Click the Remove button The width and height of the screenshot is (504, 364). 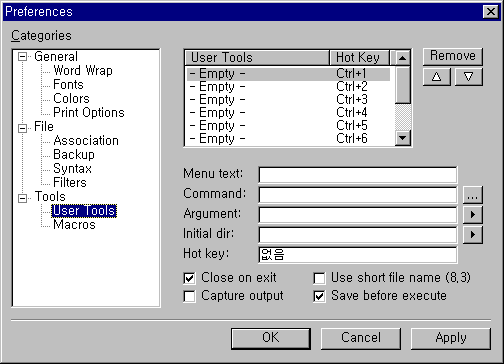point(453,56)
